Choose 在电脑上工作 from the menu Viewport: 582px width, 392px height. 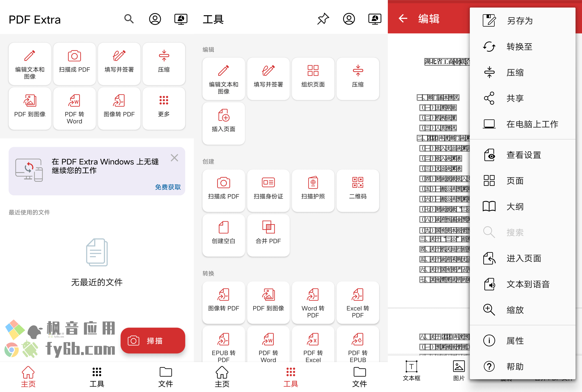[523, 124]
